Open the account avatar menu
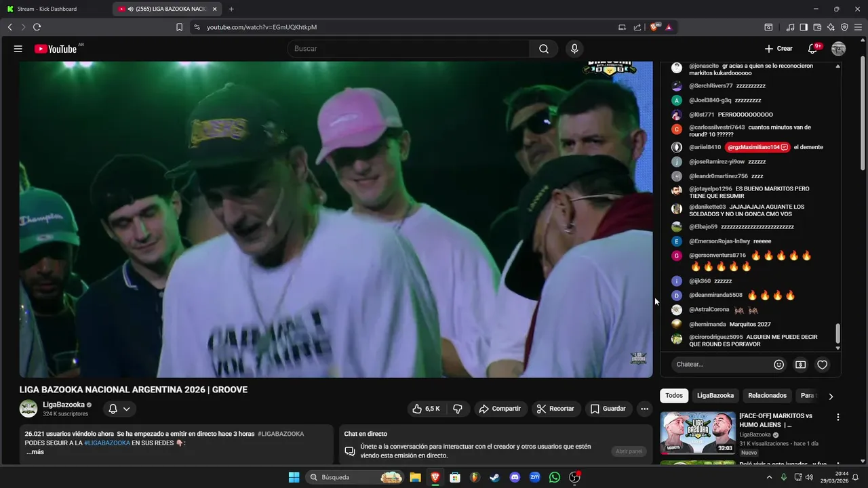Viewport: 868px width, 488px height. 839,49
